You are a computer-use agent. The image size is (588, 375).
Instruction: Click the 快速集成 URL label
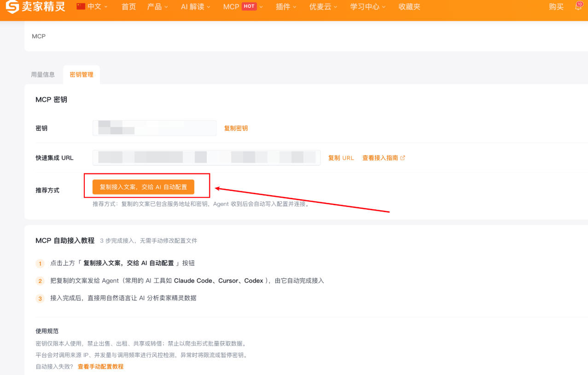pos(54,158)
